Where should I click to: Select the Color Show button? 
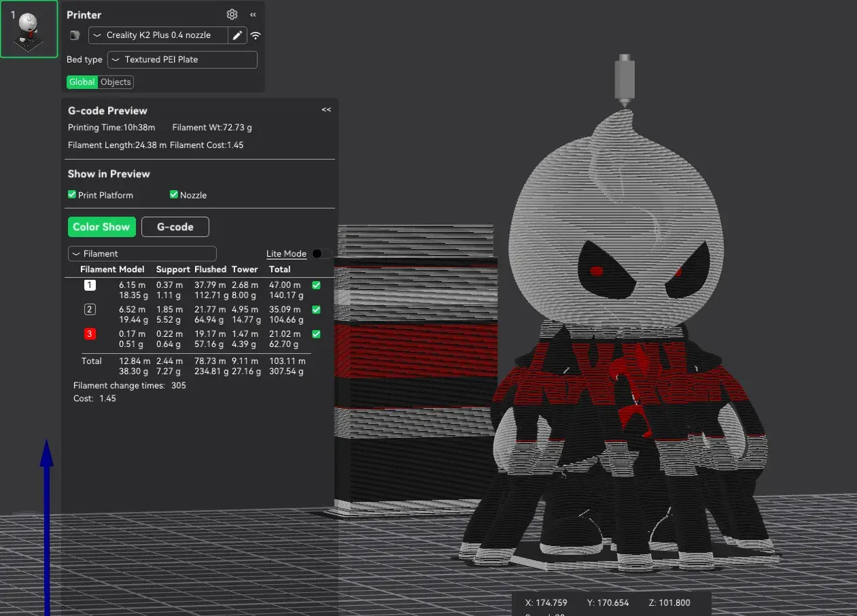coord(101,227)
